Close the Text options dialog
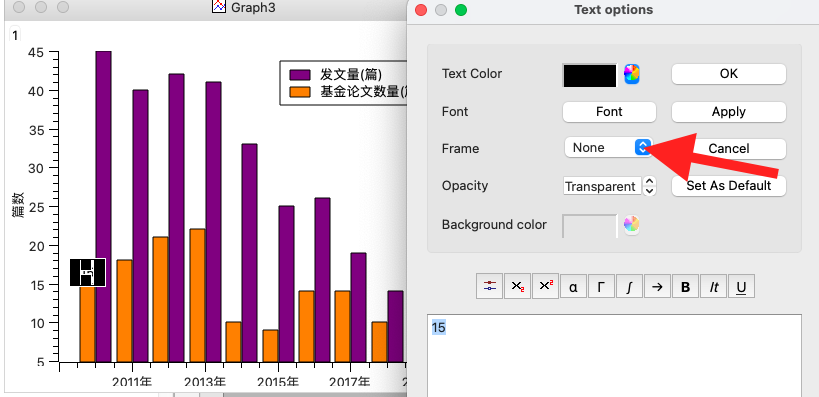 [421, 10]
